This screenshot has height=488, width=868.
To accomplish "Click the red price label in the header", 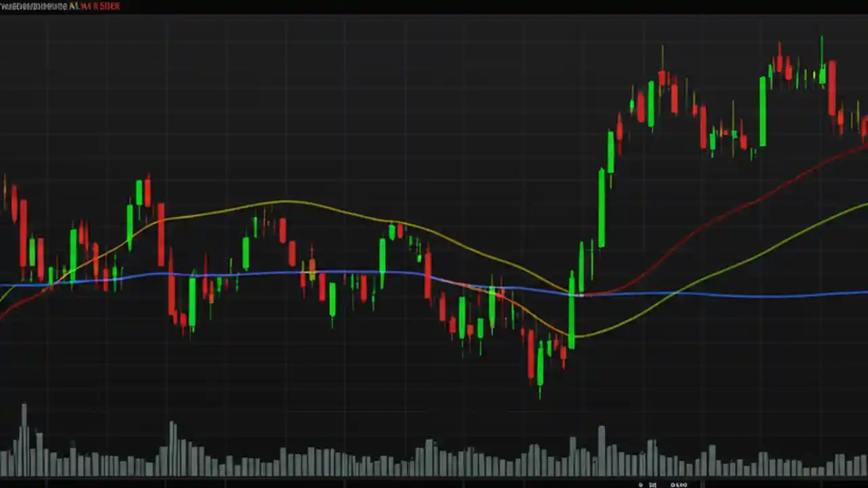I will pos(102,5).
